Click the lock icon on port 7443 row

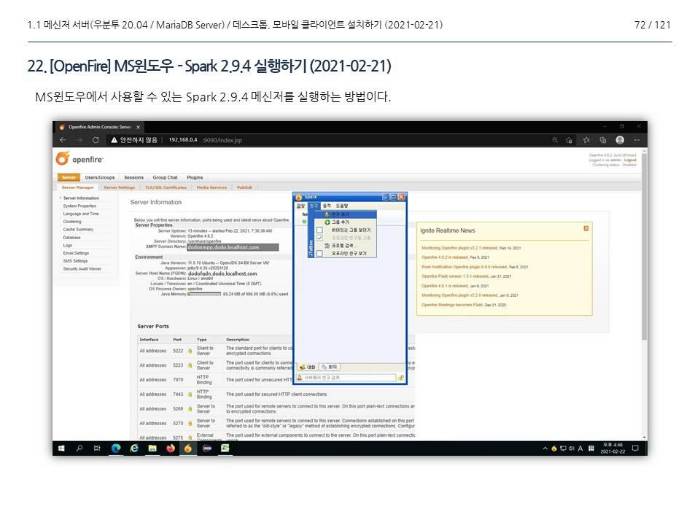pos(190,395)
